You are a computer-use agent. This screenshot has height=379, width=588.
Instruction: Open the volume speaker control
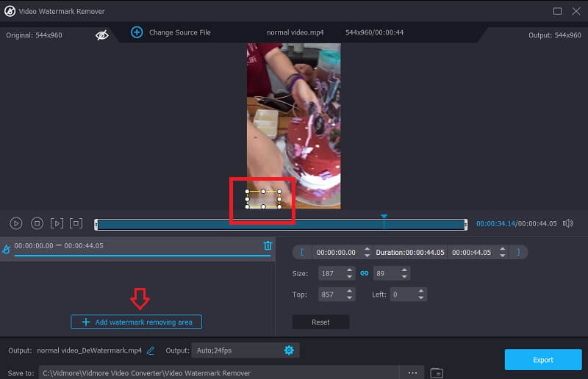567,223
